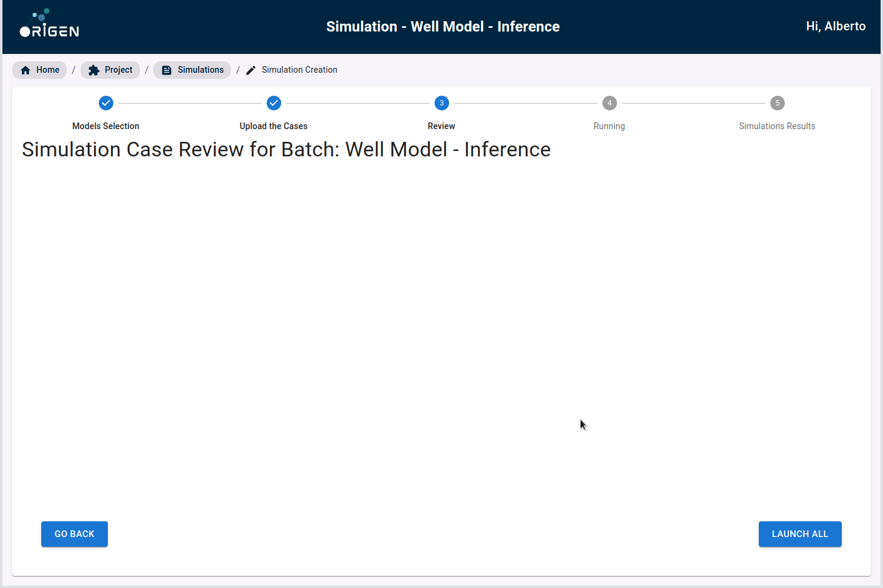Click the Project puzzle piece icon

[x=94, y=70]
